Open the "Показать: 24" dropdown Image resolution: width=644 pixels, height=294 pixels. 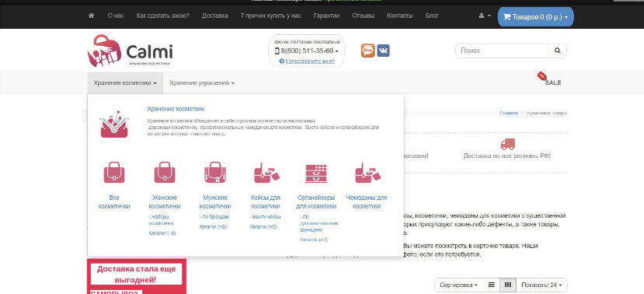(x=541, y=285)
